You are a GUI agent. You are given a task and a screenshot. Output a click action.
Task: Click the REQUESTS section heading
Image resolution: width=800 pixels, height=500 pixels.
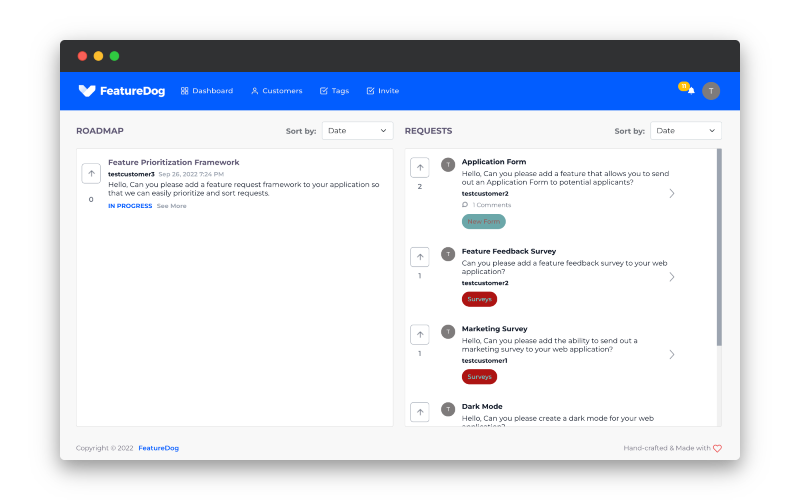tap(429, 131)
